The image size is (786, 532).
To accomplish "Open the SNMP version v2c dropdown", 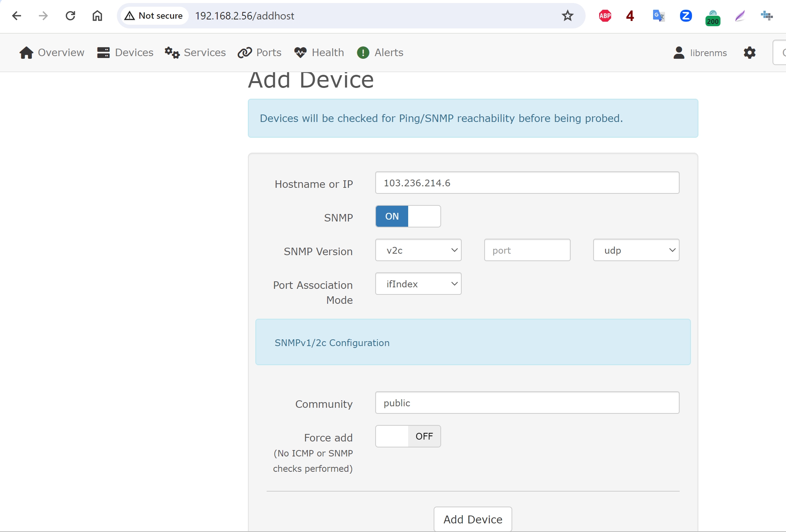I will (x=418, y=250).
